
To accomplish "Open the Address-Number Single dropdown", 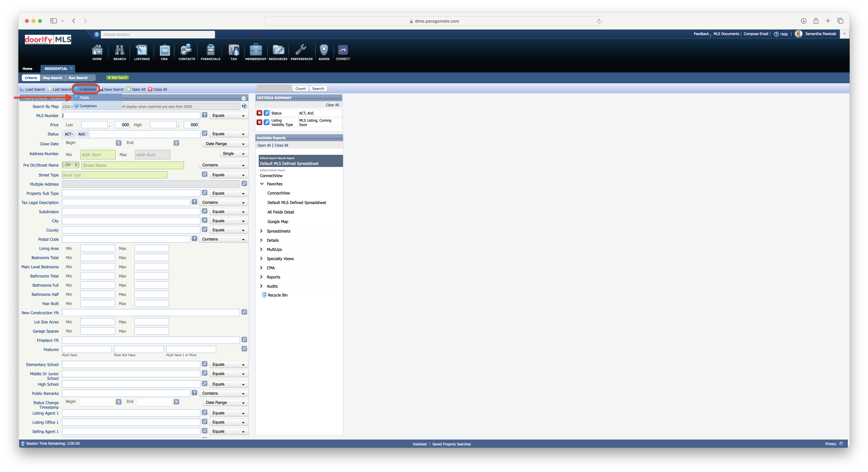I will tap(234, 154).
